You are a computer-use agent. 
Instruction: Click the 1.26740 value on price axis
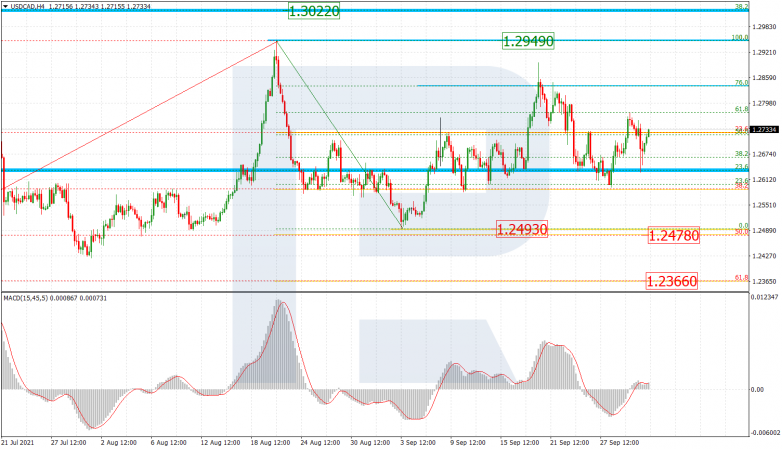point(766,154)
